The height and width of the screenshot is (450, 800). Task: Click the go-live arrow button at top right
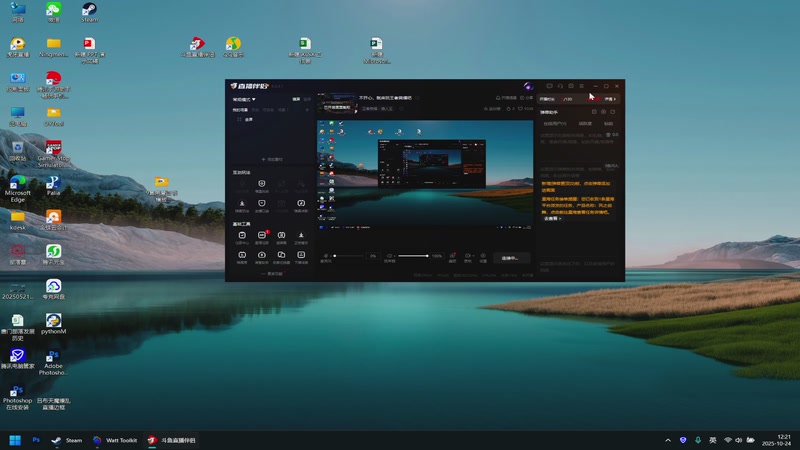610,99
